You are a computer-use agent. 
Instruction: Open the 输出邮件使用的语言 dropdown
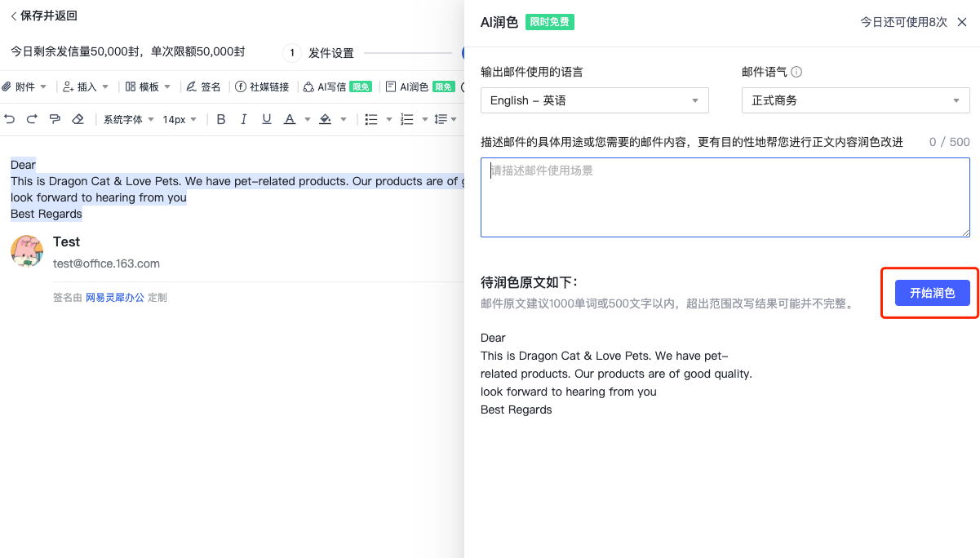pos(594,100)
